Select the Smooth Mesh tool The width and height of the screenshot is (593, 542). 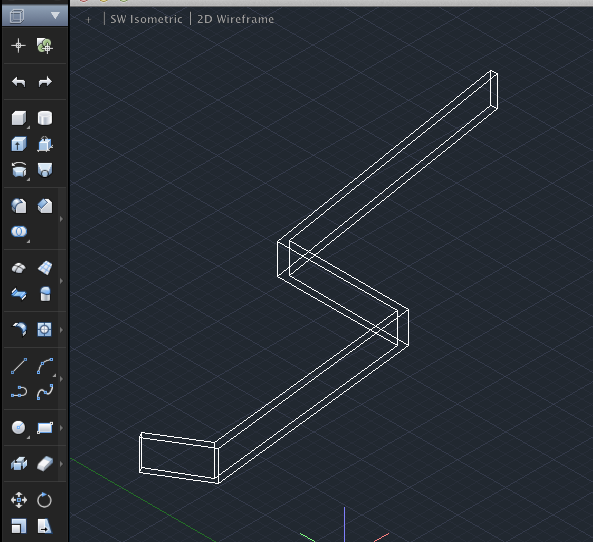click(19, 268)
